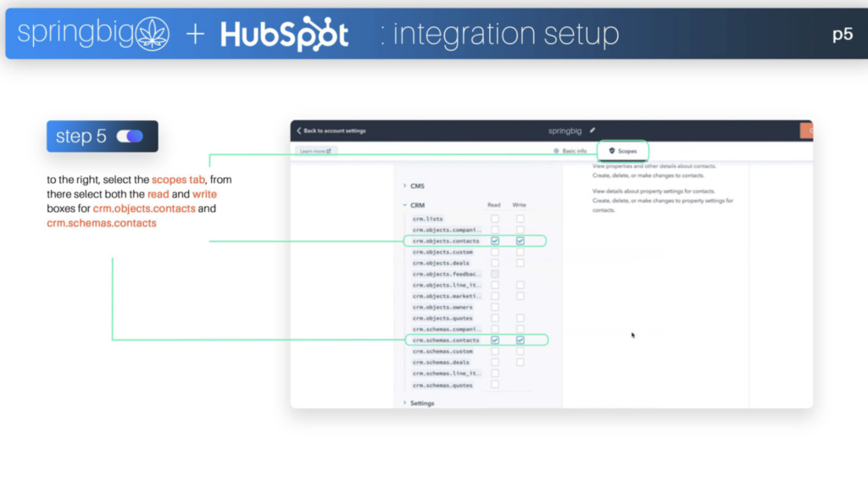Open the Learn more link
This screenshot has height=488, width=868.
(315, 151)
